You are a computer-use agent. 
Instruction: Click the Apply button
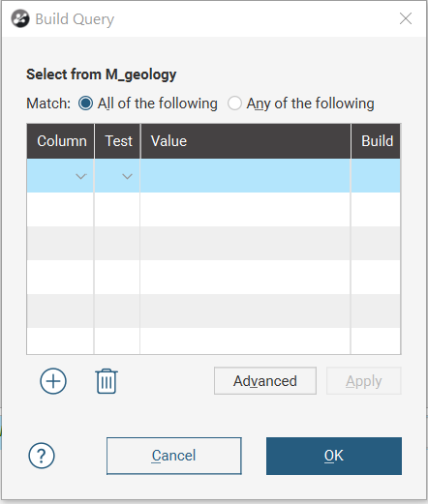coord(364,381)
